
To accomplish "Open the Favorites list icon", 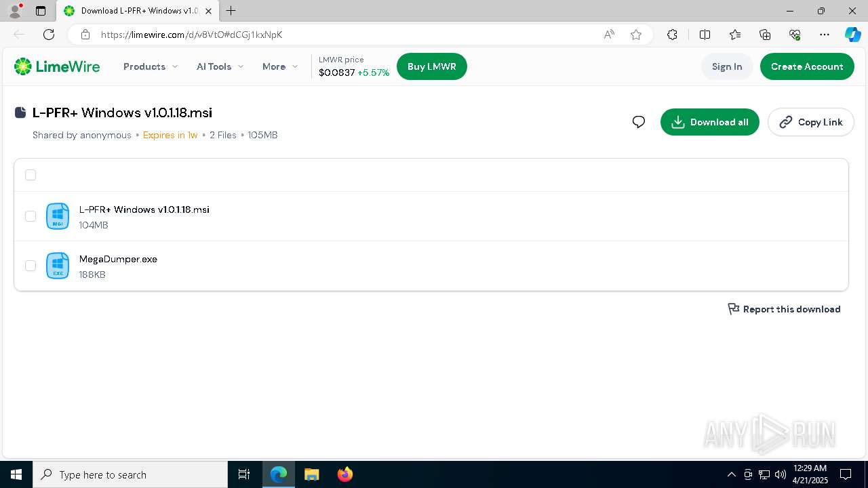I will 735,35.
